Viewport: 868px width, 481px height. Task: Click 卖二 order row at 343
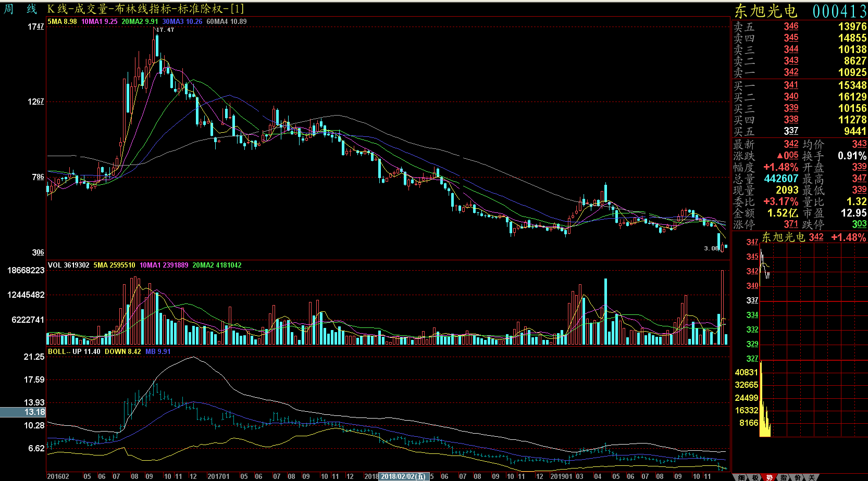[800, 61]
